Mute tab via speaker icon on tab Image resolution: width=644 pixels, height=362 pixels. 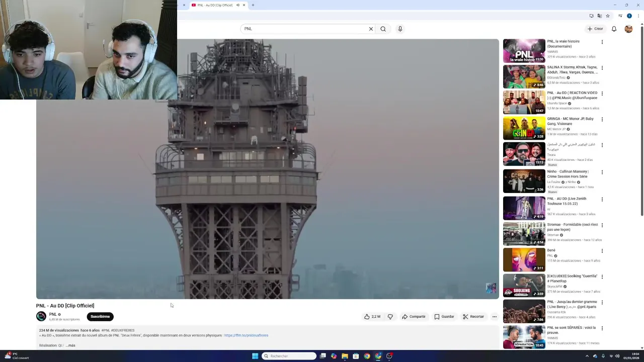point(237,5)
